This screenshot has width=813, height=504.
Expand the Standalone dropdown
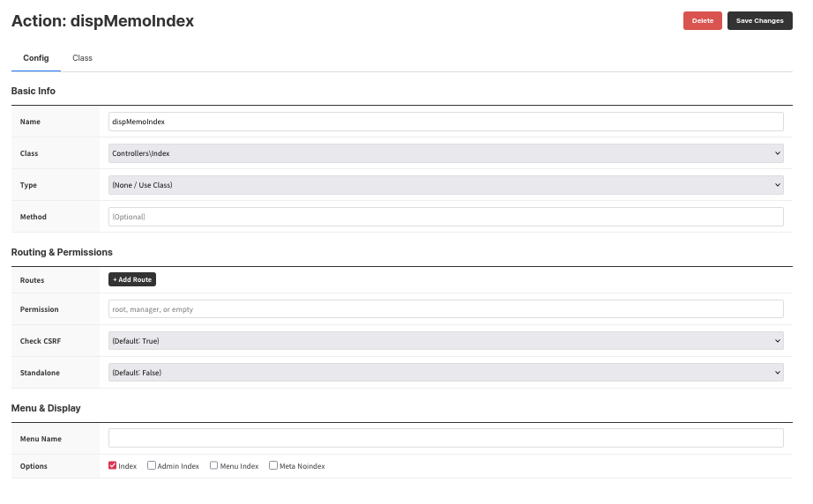[x=445, y=373]
